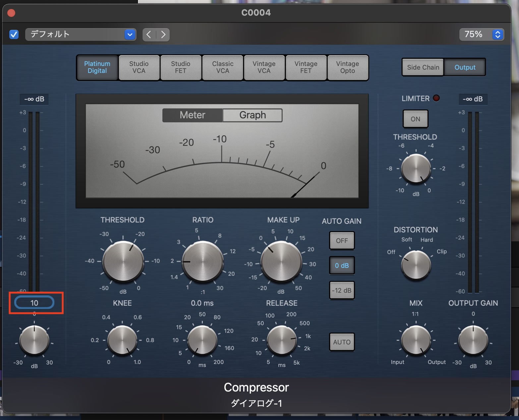Toggle the plugin bypass checkbox
This screenshot has height=420, width=519.
(x=14, y=34)
